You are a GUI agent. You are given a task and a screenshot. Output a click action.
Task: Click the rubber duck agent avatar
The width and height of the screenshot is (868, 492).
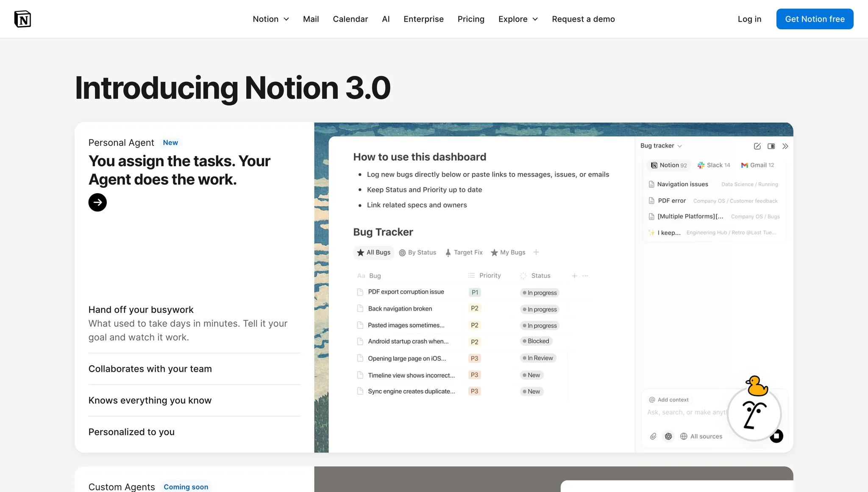757,385
